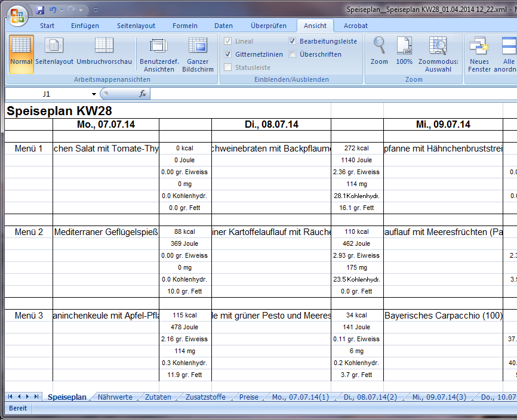Click into the formula bar input
Viewport: 517px width, 420px height.
(x=333, y=94)
